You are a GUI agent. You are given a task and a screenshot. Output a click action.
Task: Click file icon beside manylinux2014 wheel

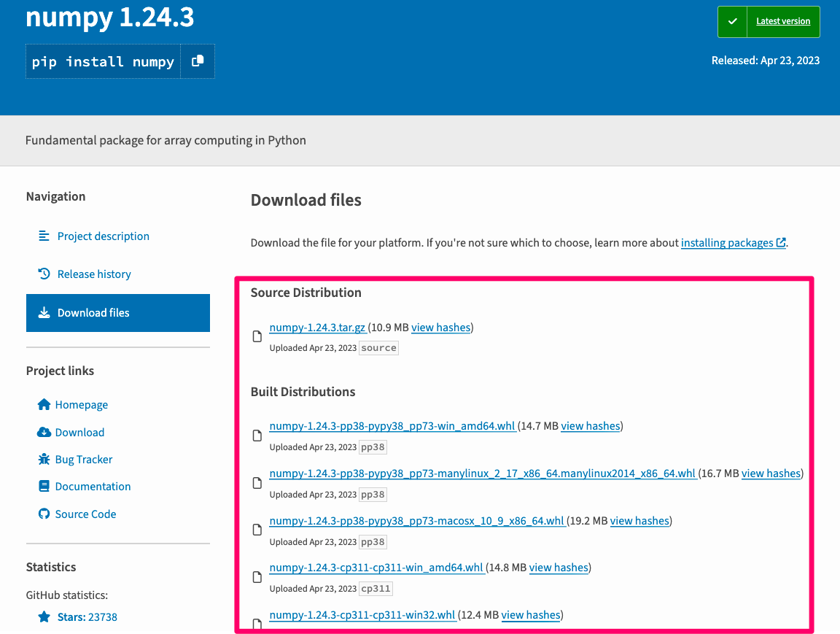[257, 483]
